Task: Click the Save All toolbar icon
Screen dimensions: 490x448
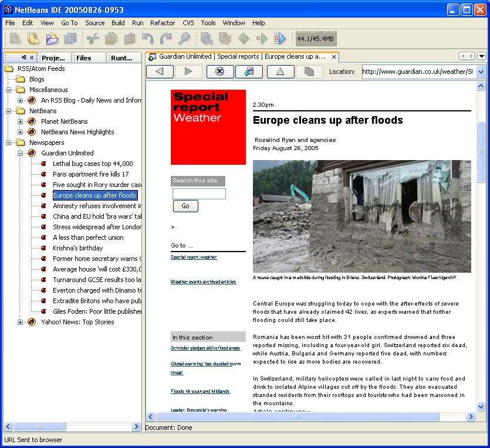Action: click(x=70, y=39)
